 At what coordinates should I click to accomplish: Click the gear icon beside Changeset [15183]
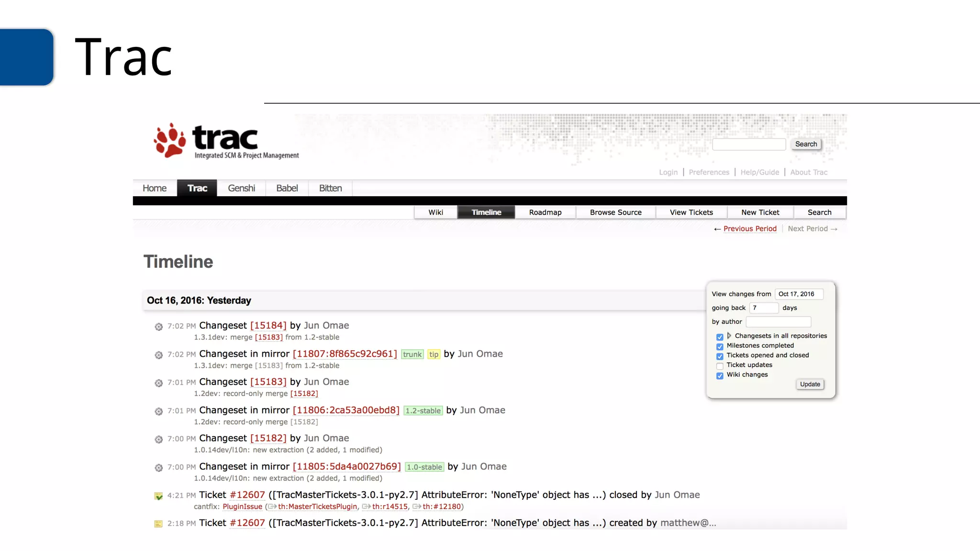159,383
